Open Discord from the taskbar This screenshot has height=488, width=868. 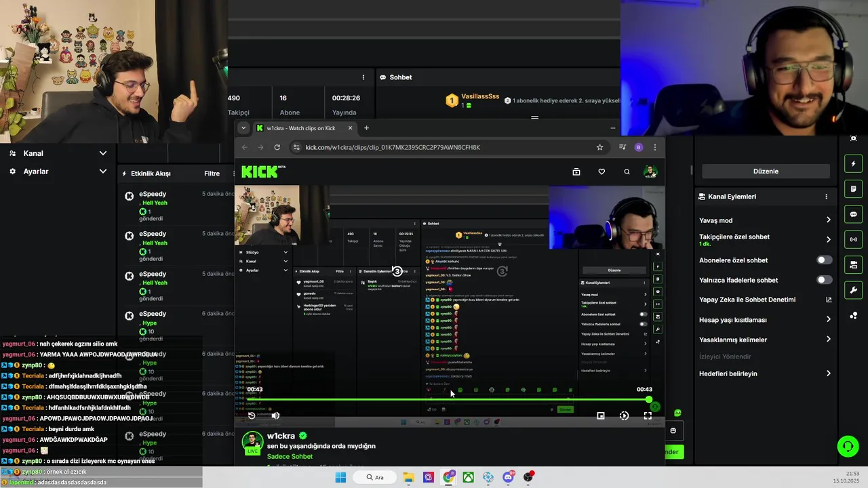tap(509, 477)
